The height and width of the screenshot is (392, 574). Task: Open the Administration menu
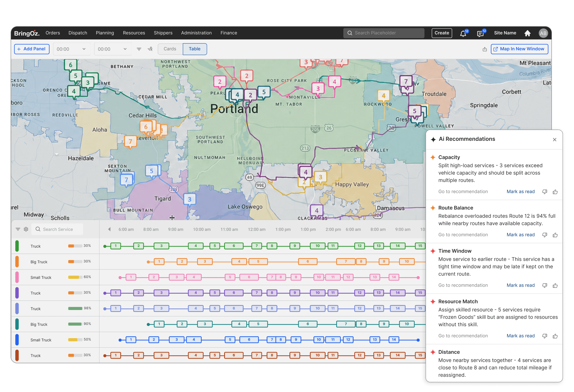(x=196, y=33)
